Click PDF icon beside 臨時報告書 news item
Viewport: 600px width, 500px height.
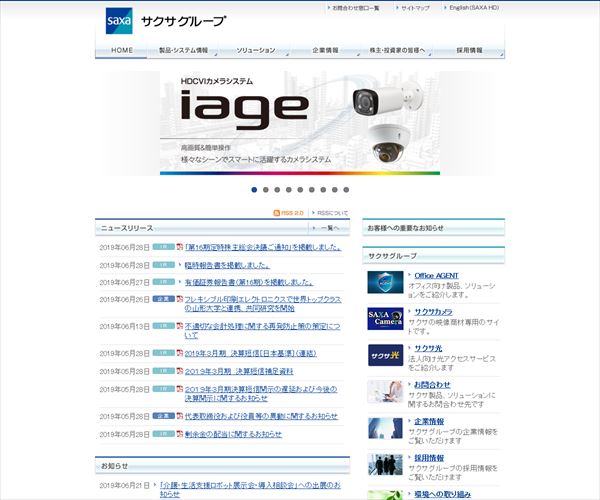pos(180,266)
